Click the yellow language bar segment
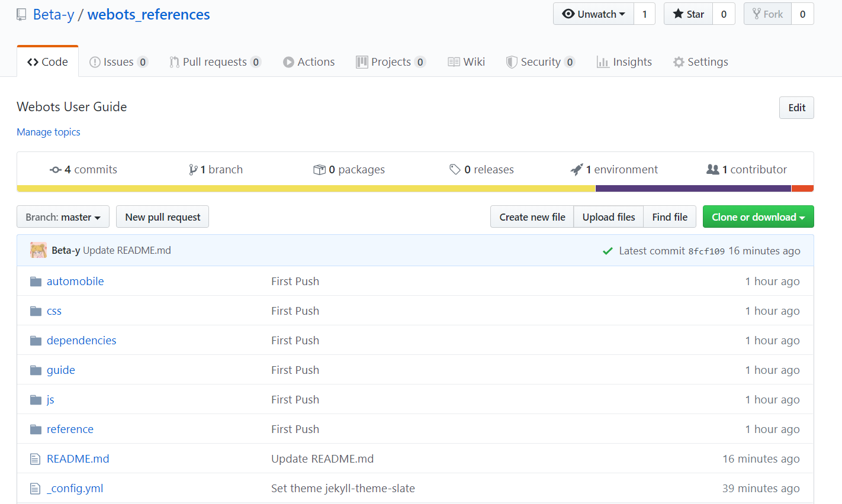The image size is (842, 504). point(306,189)
